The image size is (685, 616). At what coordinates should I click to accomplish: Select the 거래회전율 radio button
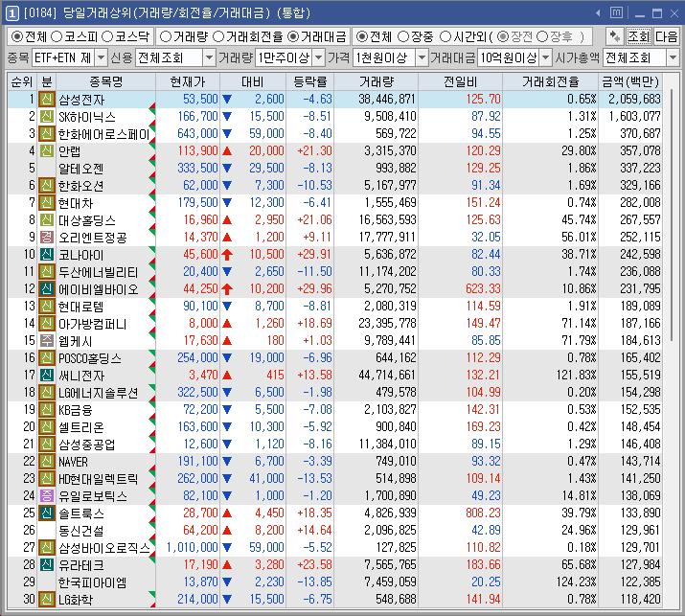[x=218, y=36]
